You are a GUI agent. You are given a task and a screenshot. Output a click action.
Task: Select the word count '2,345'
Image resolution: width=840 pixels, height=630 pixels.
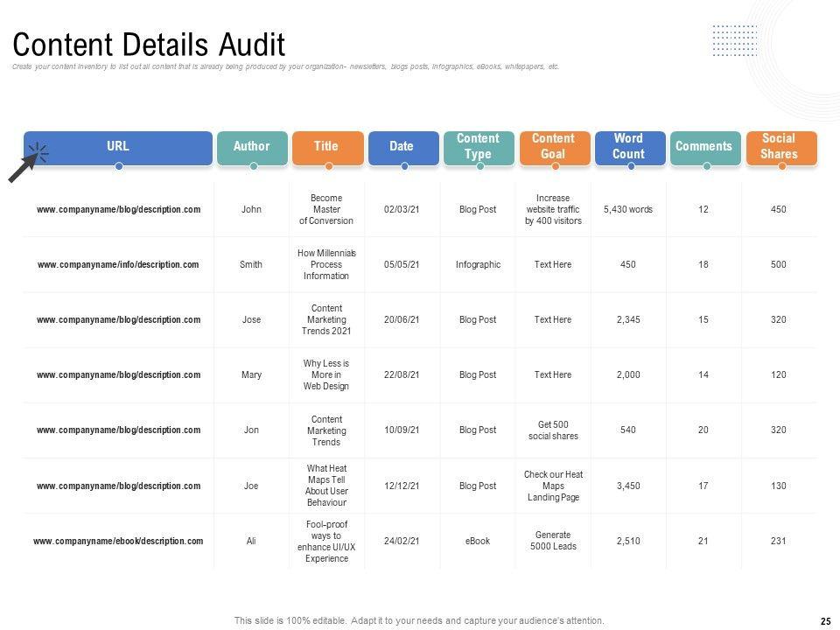coord(628,320)
